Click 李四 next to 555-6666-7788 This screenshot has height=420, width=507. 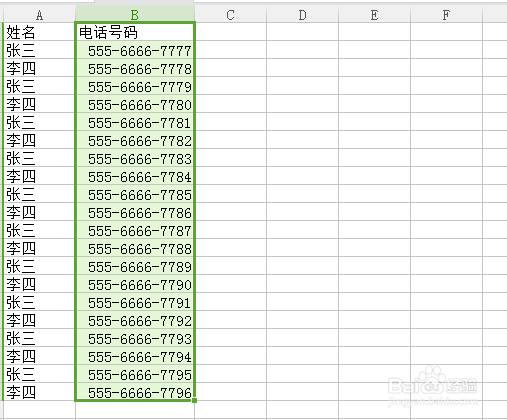[x=39, y=248]
